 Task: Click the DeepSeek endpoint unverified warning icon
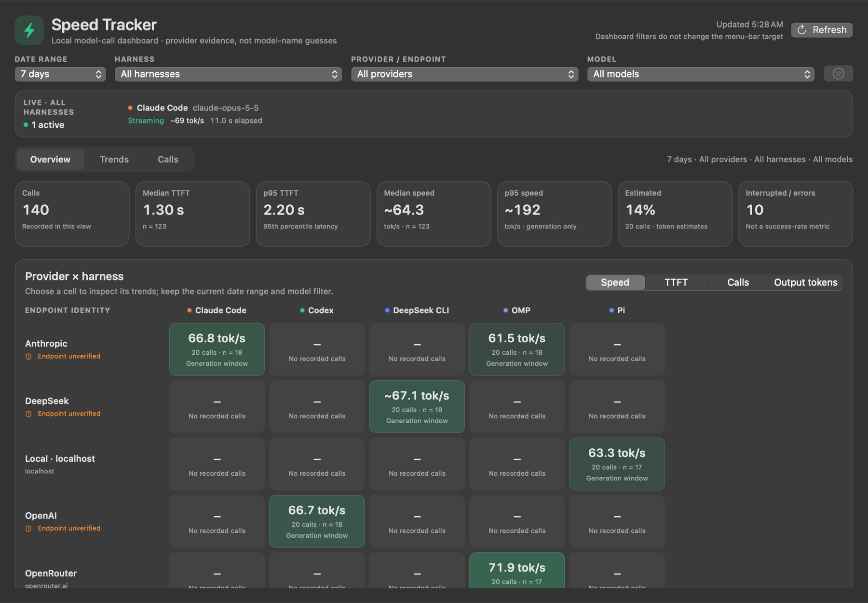pos(28,414)
